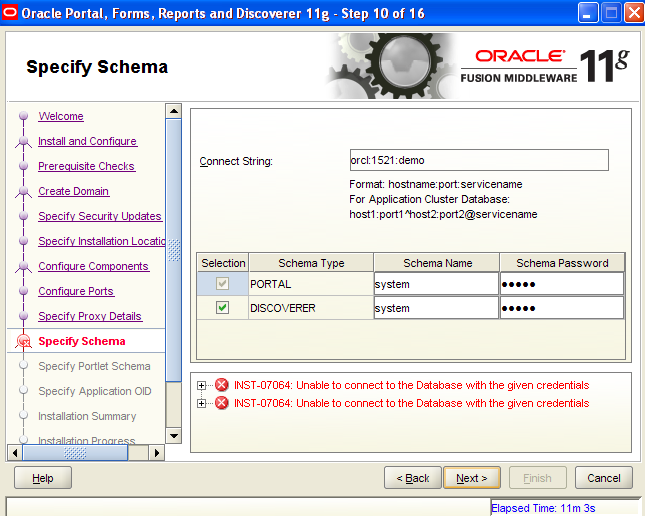645x516 pixels.
Task: Click the left arrow of horizontal scrollbar
Action: coord(15,453)
